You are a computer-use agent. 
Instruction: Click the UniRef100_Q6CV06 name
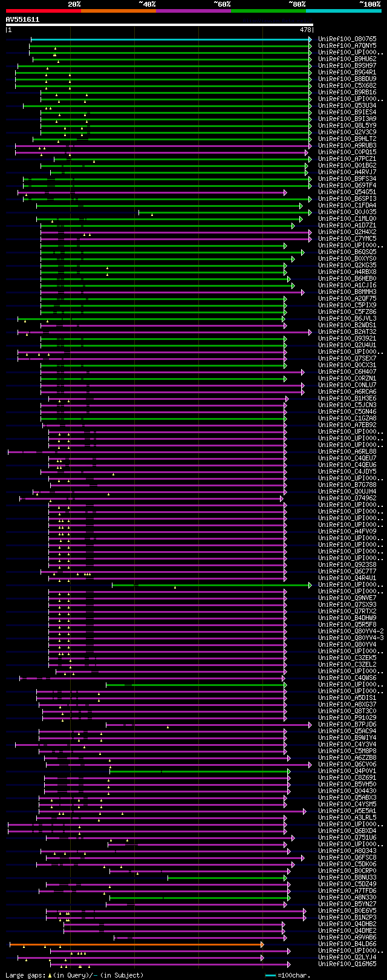[347, 764]
